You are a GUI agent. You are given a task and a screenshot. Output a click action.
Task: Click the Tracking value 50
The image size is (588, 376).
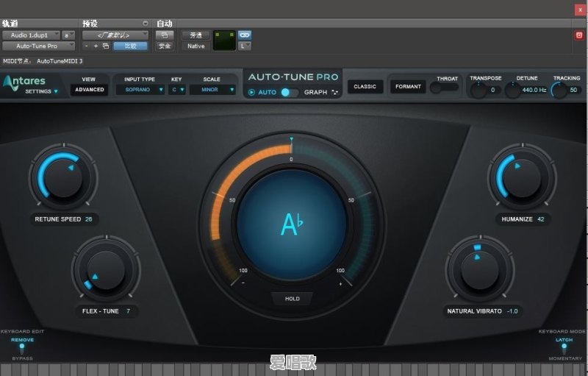(x=573, y=90)
